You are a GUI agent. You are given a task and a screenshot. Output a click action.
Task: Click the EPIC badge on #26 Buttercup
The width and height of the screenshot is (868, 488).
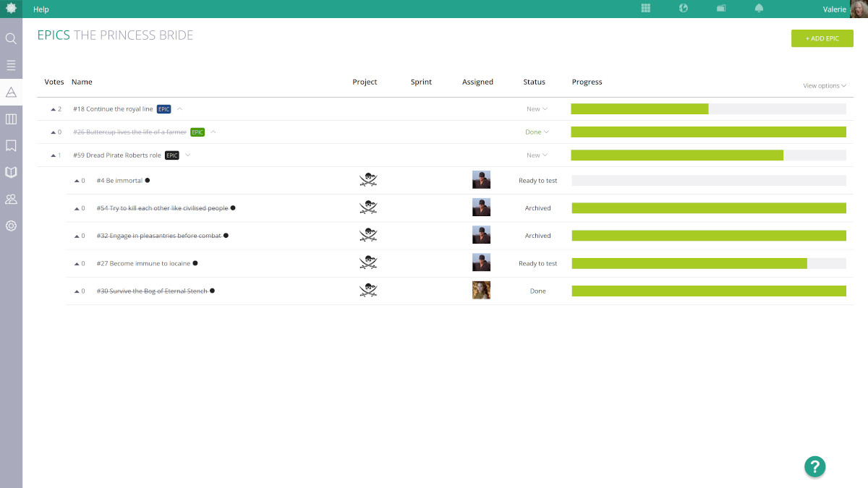click(x=197, y=132)
